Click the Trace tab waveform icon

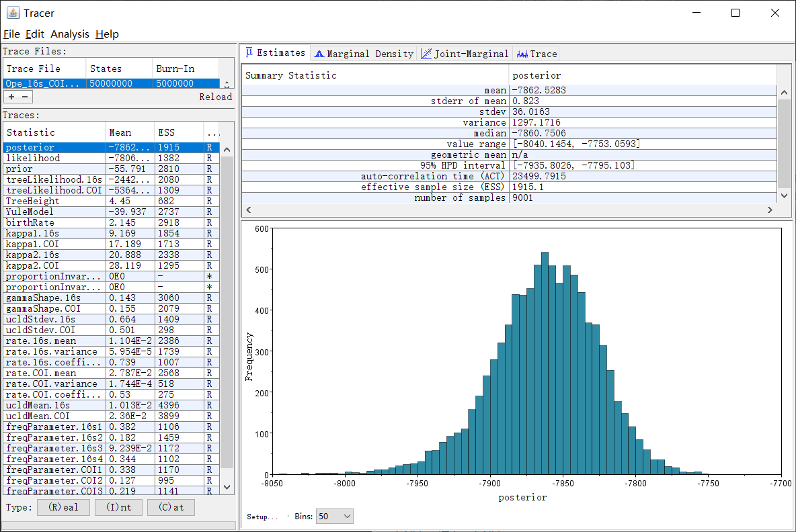[x=522, y=54]
